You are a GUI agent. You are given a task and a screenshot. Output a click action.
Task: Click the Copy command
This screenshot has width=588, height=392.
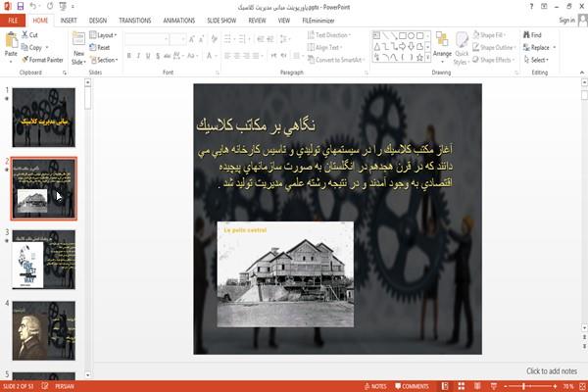(x=32, y=48)
